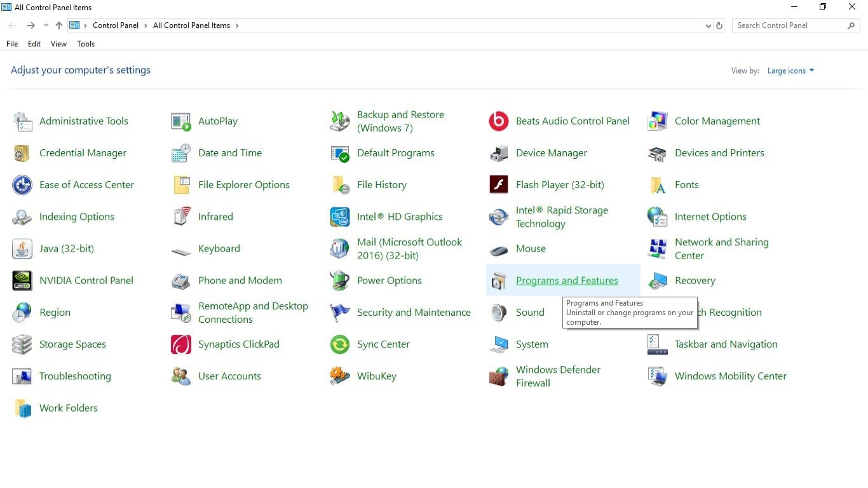Click the Java (32-bit) coffee cup icon

click(x=22, y=248)
